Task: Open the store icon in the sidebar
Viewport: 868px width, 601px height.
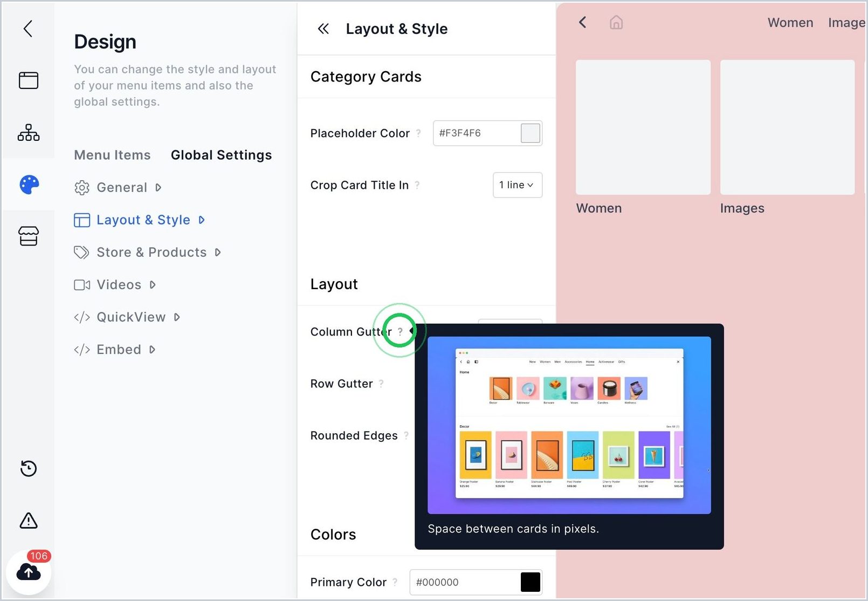Action: (29, 236)
